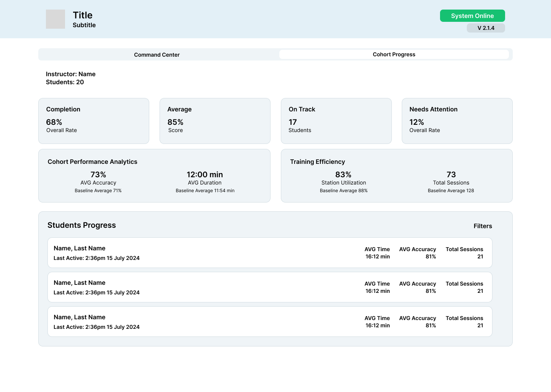Click the gray logo placeholder square

[x=55, y=19]
